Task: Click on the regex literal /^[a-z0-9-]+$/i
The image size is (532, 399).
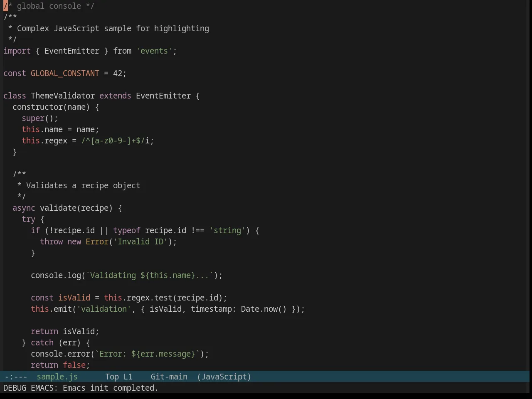Action: 115,140
